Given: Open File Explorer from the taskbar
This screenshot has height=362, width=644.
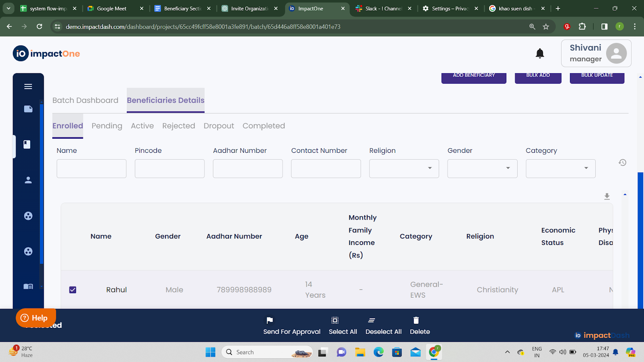Looking at the screenshot, I should point(360,352).
